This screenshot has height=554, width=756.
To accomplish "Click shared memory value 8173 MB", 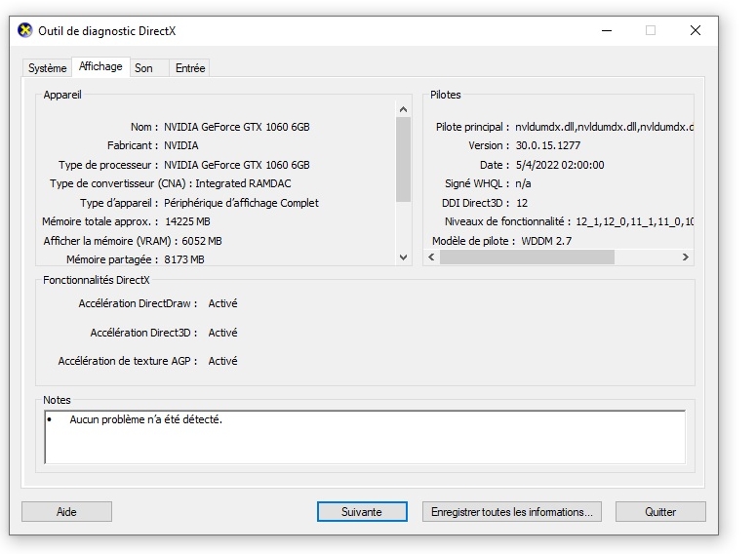I will (184, 259).
